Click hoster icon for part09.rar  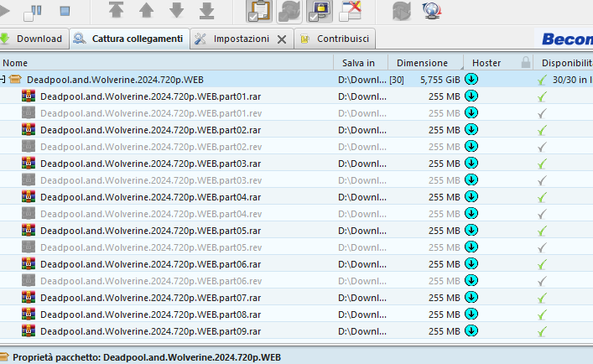[x=471, y=330]
